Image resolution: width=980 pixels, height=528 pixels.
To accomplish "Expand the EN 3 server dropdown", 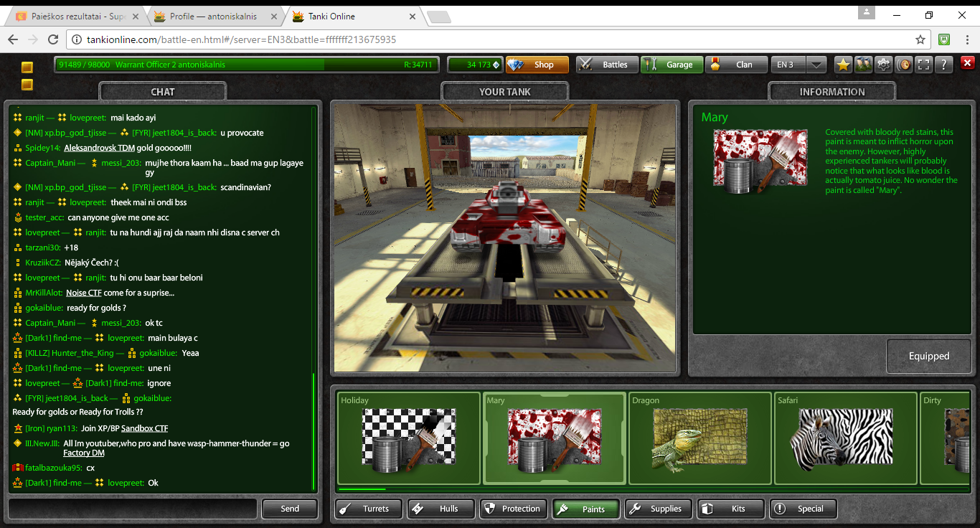I will 816,65.
